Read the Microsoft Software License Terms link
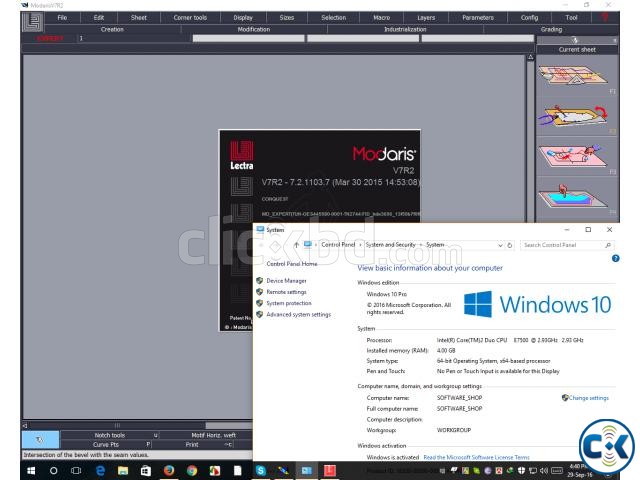This screenshot has width=640, height=480. pyautogui.click(x=476, y=457)
